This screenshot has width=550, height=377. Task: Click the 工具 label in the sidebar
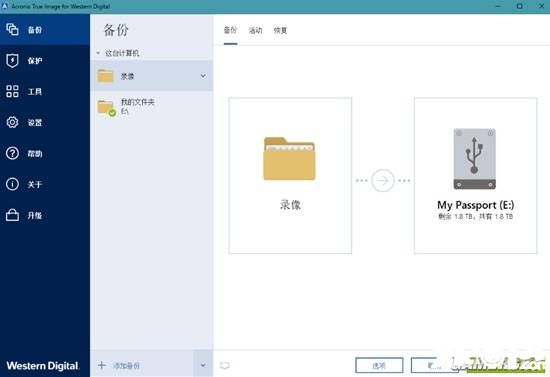point(35,92)
